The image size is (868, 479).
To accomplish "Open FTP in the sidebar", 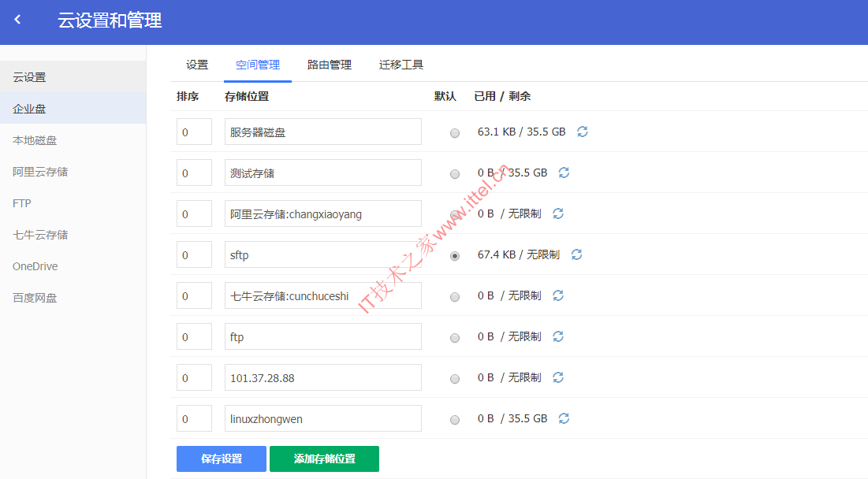I will tap(73, 203).
